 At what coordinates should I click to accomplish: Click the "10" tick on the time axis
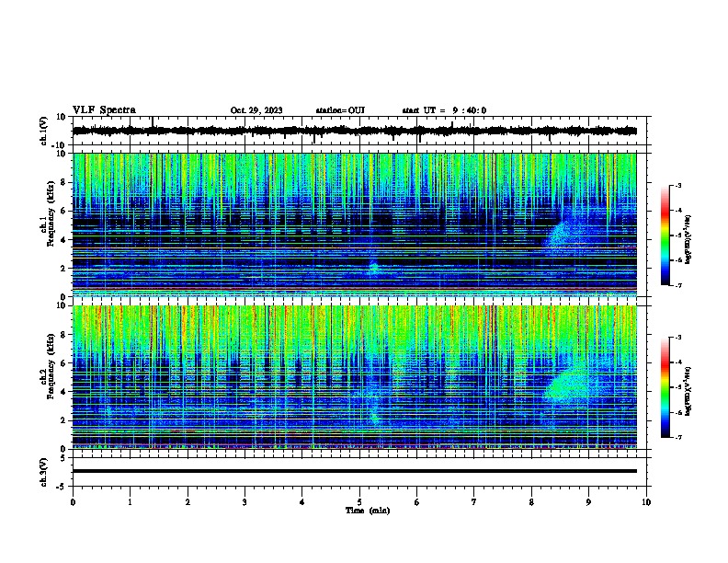click(646, 502)
